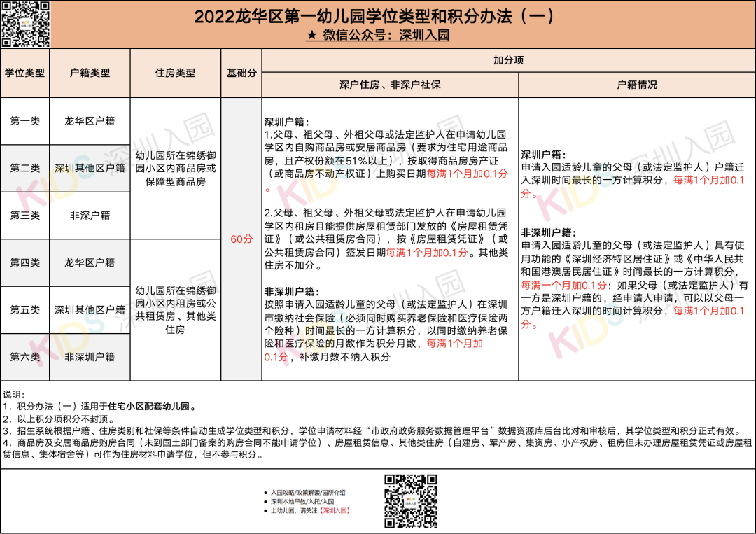The height and width of the screenshot is (534, 756).
Task: Click the 第三类 cell
Action: [x=24, y=216]
